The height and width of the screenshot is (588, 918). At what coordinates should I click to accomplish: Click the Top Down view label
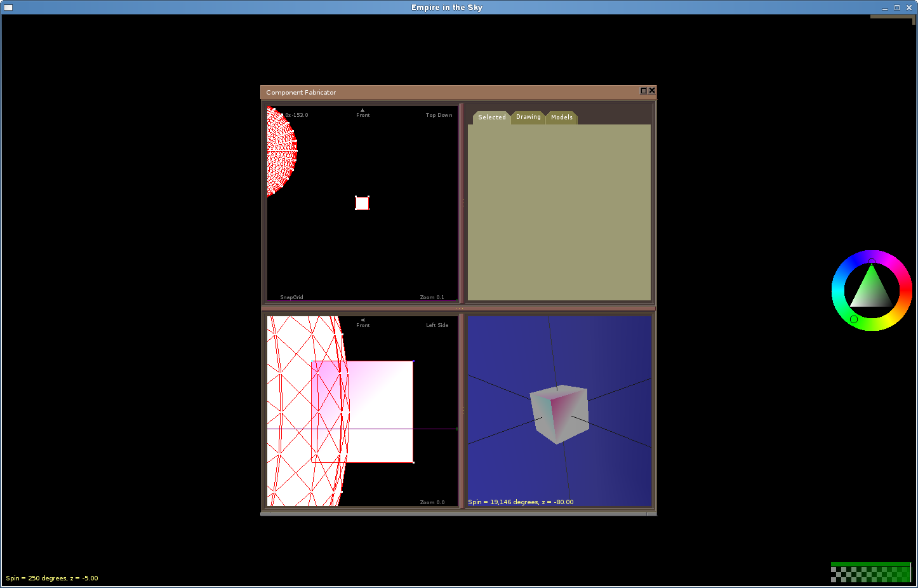(x=439, y=116)
